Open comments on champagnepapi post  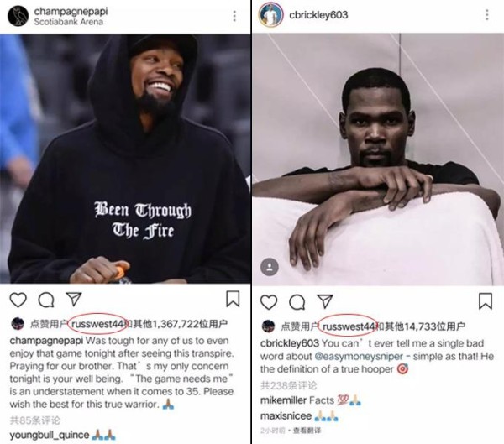[x=46, y=300]
